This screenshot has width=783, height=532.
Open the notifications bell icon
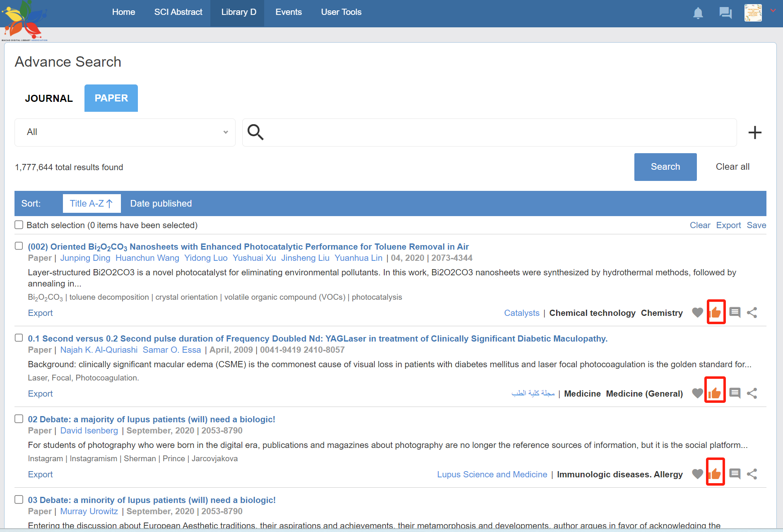[698, 13]
